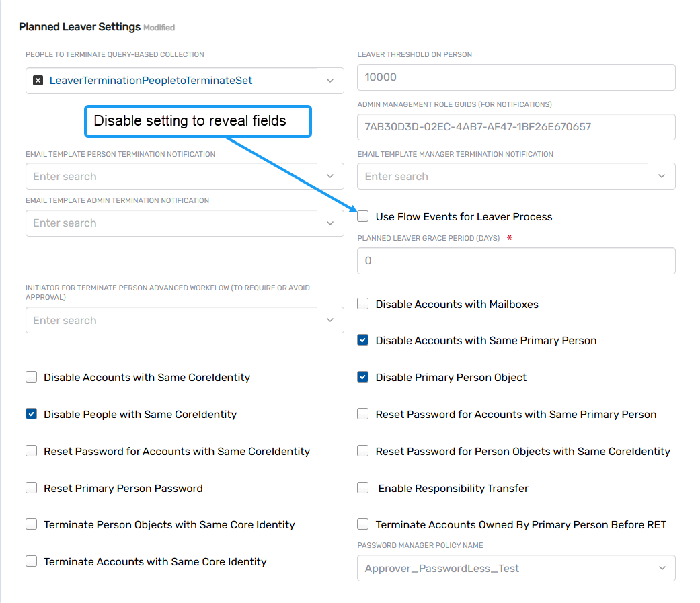
Task: Expand the Email Template Person Termination Notification dropdown
Action: 330,176
